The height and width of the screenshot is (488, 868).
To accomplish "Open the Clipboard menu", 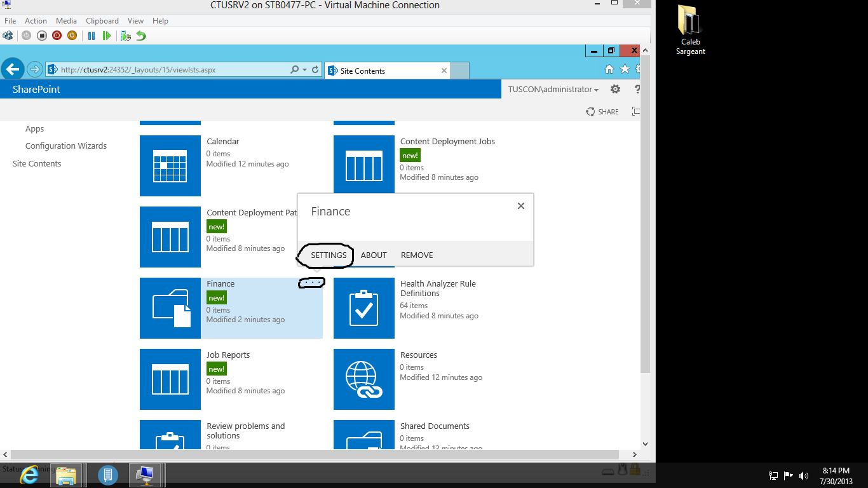I will (102, 21).
